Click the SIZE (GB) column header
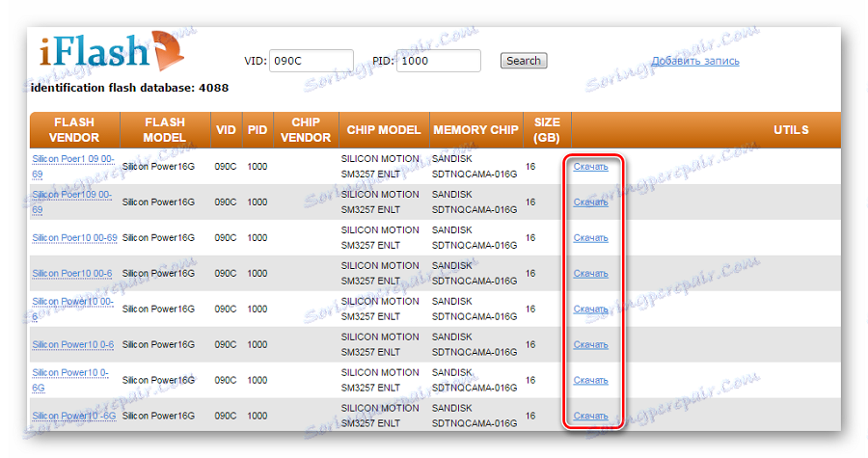868x458 pixels. click(547, 130)
